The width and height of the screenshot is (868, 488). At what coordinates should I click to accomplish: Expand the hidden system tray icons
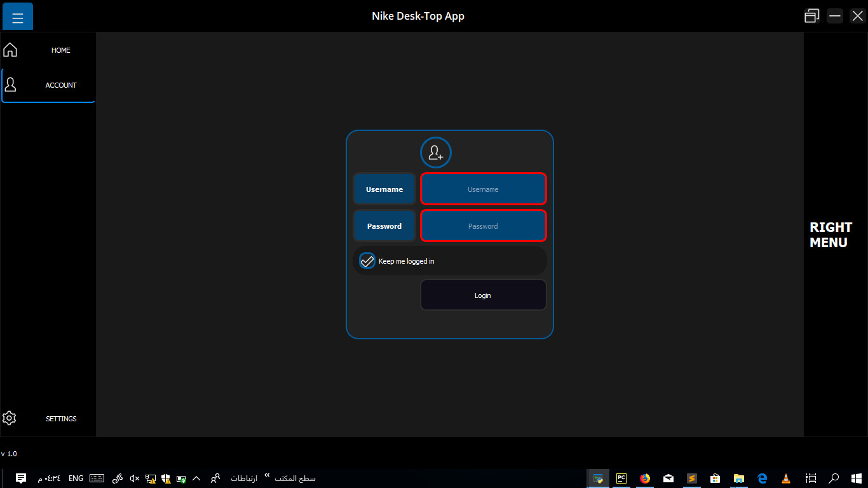point(196,478)
